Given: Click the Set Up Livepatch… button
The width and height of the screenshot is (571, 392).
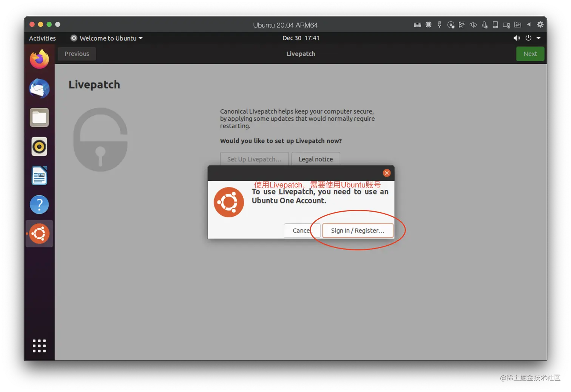Looking at the screenshot, I should [254, 159].
